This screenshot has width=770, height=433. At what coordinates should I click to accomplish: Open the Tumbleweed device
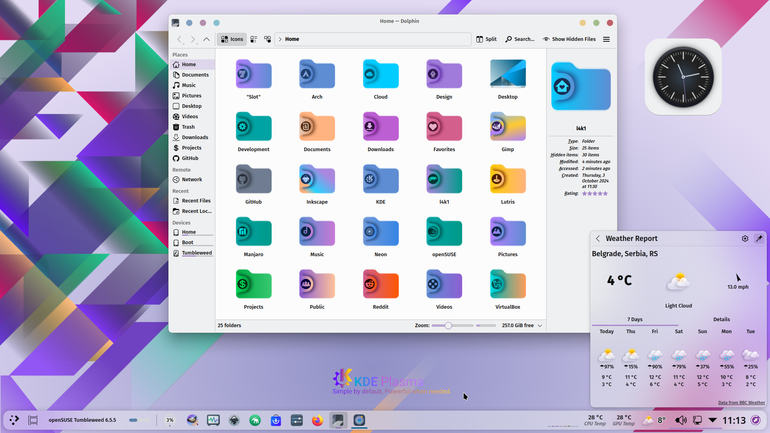click(192, 253)
